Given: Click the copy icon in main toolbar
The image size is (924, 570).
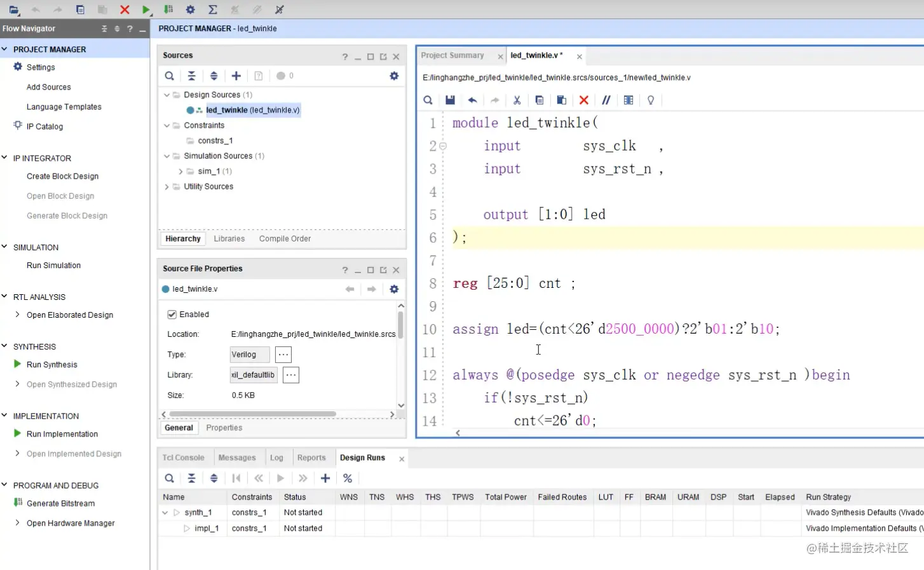Looking at the screenshot, I should click(80, 10).
